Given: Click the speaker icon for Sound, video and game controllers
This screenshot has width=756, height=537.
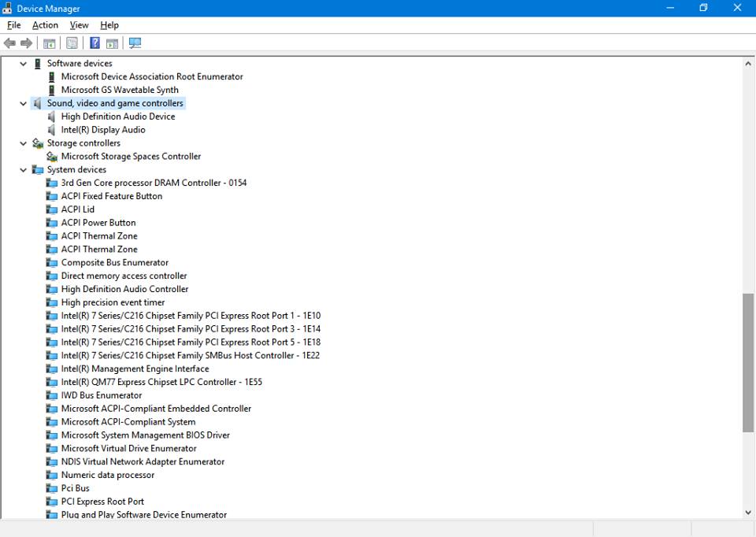Looking at the screenshot, I should click(x=37, y=103).
